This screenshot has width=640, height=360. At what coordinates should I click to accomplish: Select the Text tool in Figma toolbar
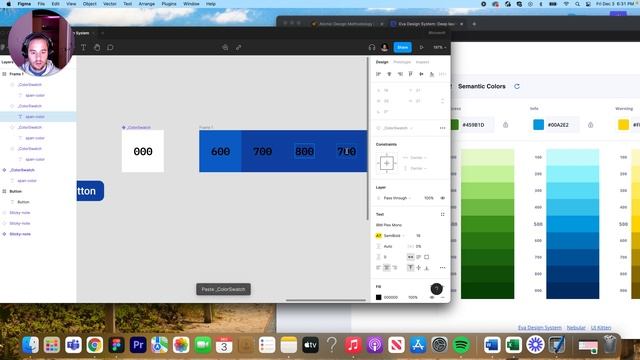(83, 47)
